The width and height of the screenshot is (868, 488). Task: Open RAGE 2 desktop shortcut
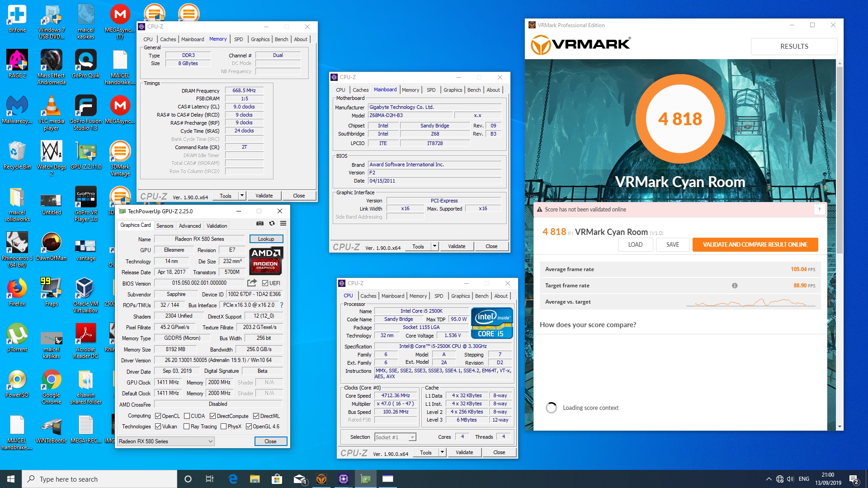(x=17, y=64)
